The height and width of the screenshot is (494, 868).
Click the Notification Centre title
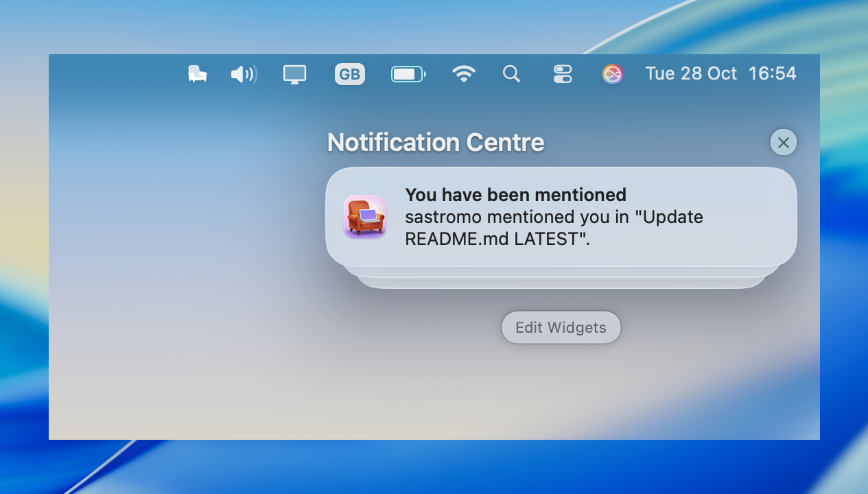tap(436, 142)
